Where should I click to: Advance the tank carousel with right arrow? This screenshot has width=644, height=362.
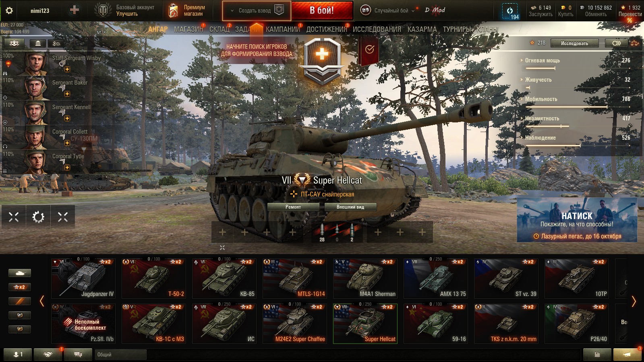pos(634,301)
